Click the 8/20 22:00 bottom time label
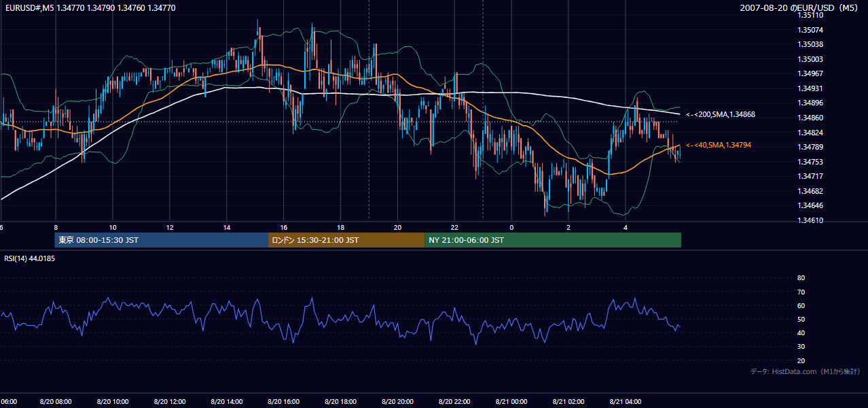The height and width of the screenshot is (408, 868). pos(454,401)
